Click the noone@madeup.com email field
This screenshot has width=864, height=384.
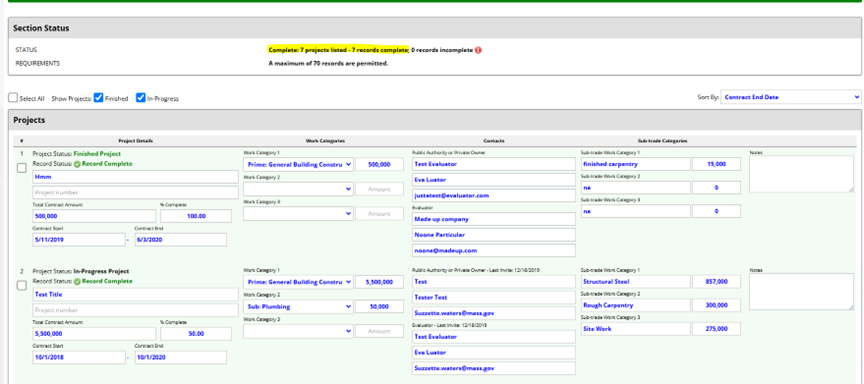click(494, 251)
